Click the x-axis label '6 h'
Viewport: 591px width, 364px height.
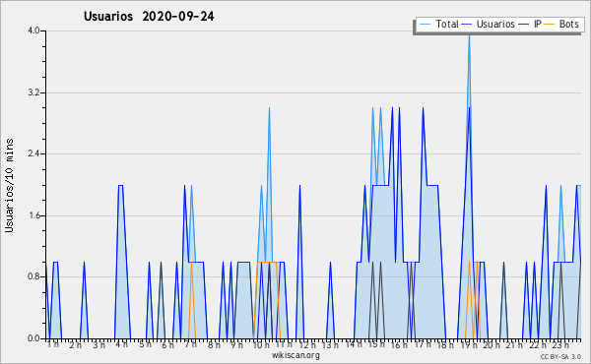pos(167,344)
